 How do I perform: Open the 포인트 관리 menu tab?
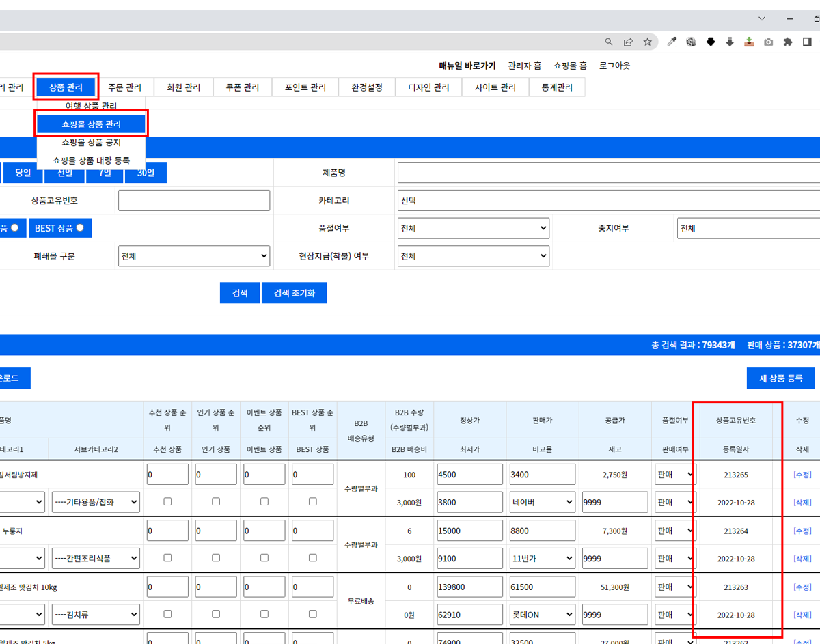tap(305, 87)
